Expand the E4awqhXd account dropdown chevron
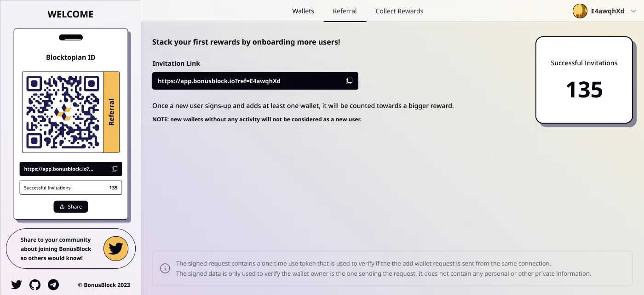 coord(633,11)
